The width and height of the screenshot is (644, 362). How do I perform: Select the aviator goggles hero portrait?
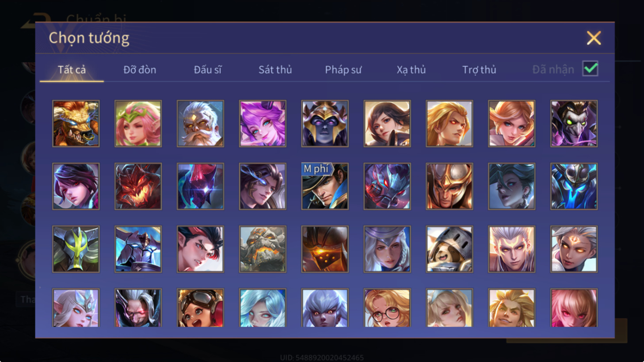tap(200, 308)
